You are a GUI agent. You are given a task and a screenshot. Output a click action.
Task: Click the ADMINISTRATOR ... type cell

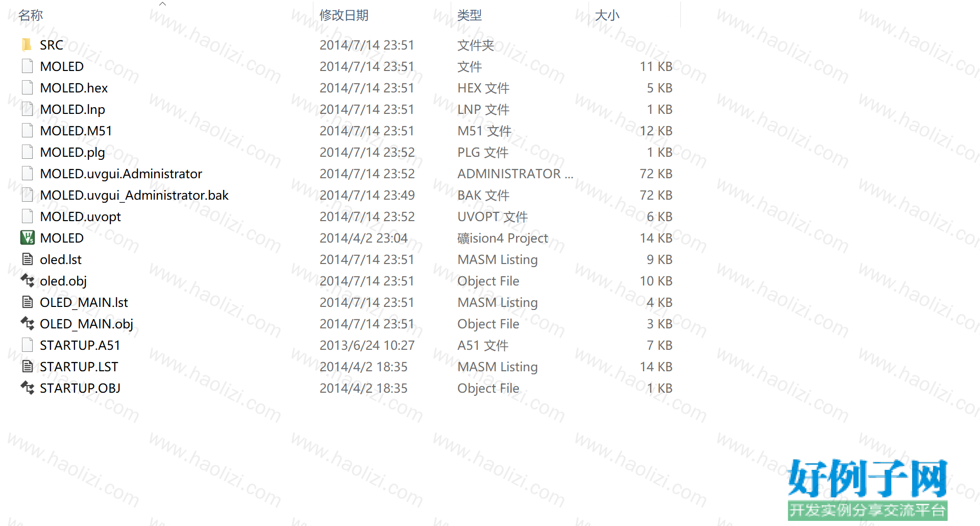pos(516,174)
